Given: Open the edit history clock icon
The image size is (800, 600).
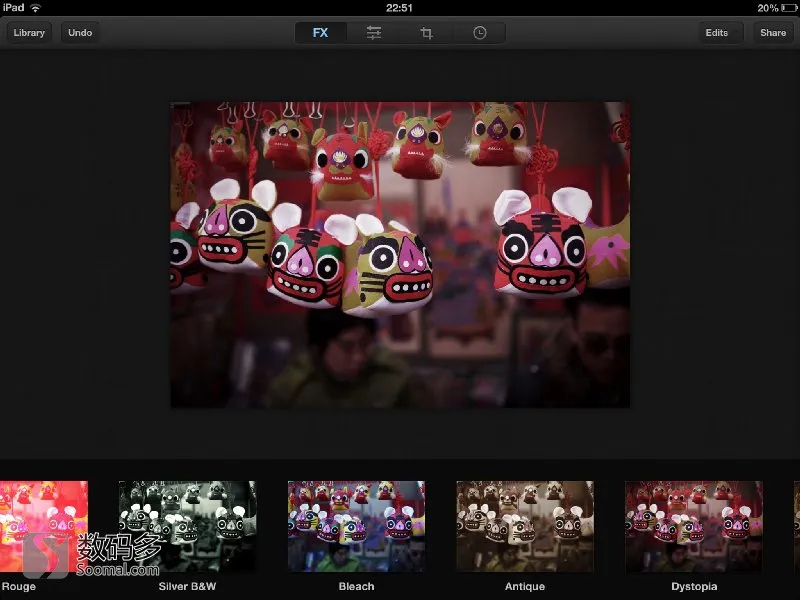Looking at the screenshot, I should click(480, 33).
